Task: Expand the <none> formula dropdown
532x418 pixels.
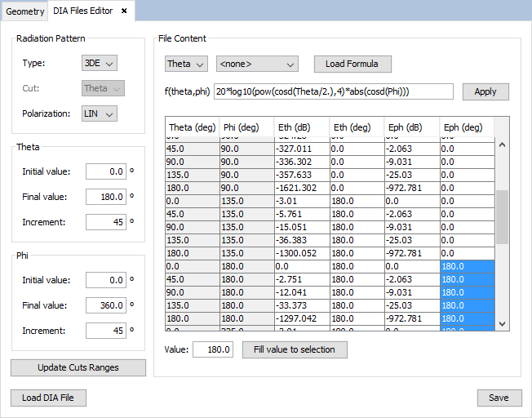Action: pos(256,64)
